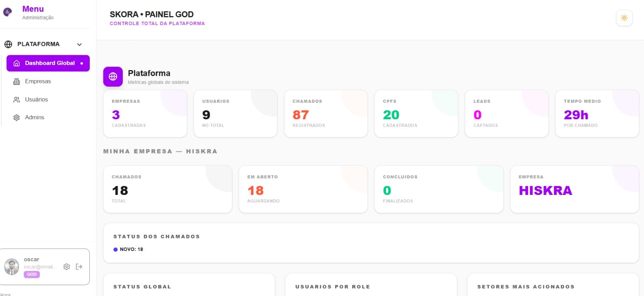Click the purple Plataforma globe icon tile
The height and width of the screenshot is (296, 644).
click(x=113, y=77)
